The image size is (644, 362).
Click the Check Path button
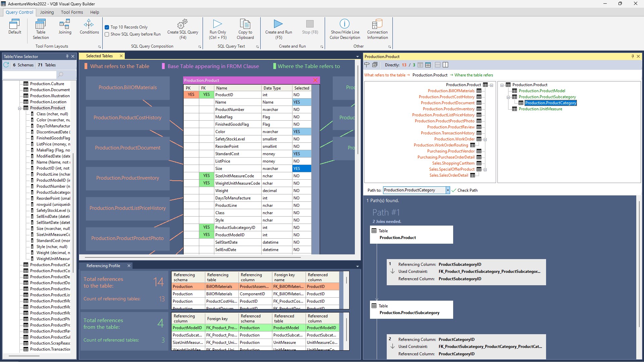tap(464, 190)
